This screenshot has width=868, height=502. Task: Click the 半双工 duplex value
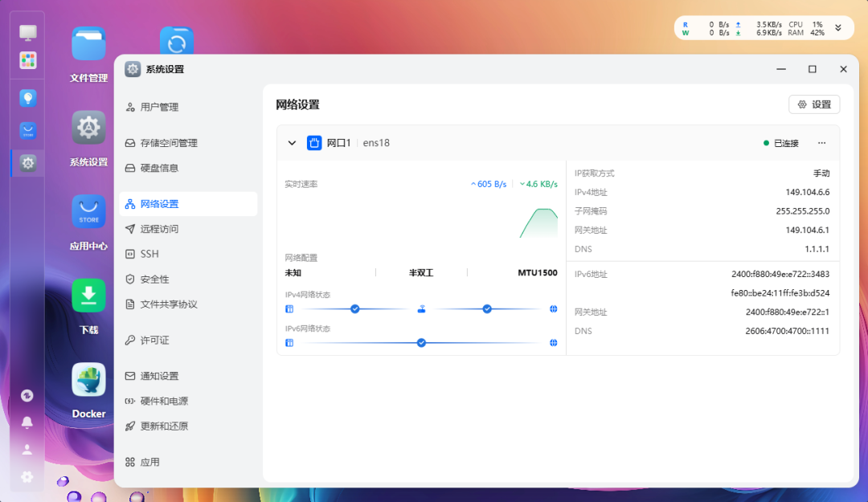420,273
